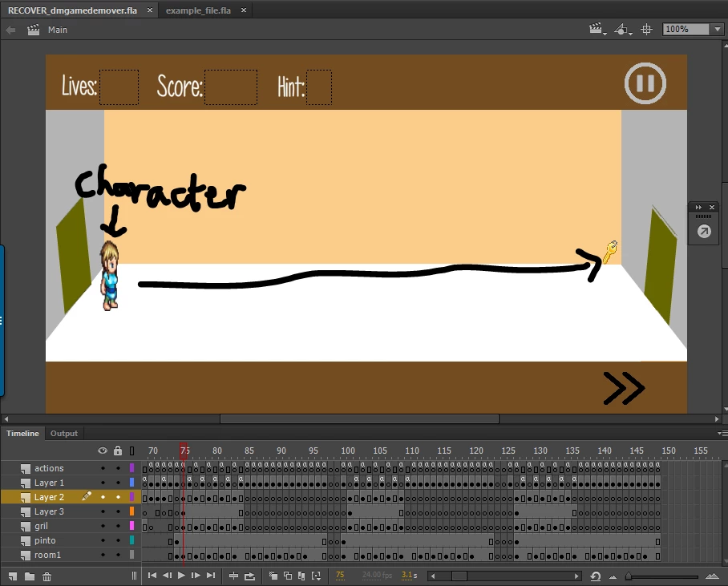Zoom in timeline with large mountain icon
The image size is (728, 586).
coord(712,576)
